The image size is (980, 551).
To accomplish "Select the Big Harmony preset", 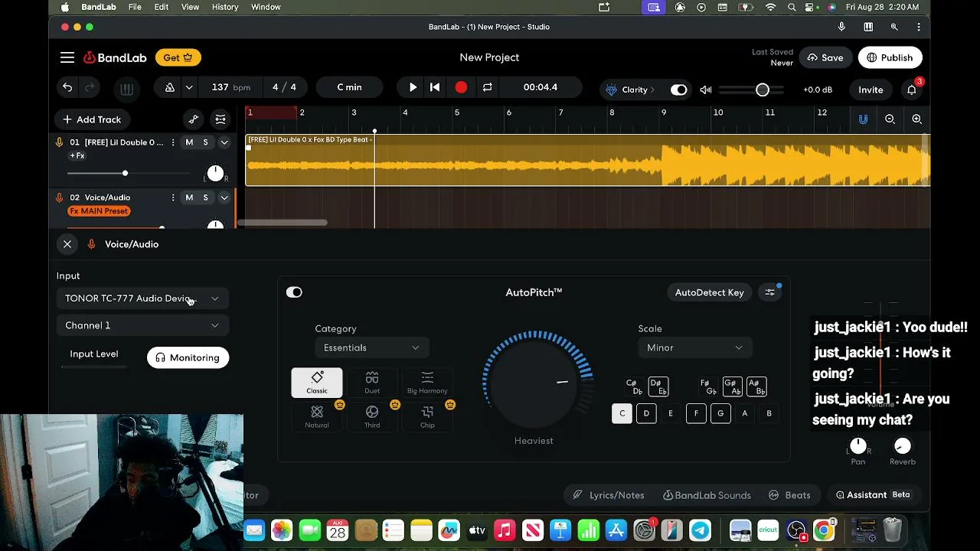I will pos(427,382).
